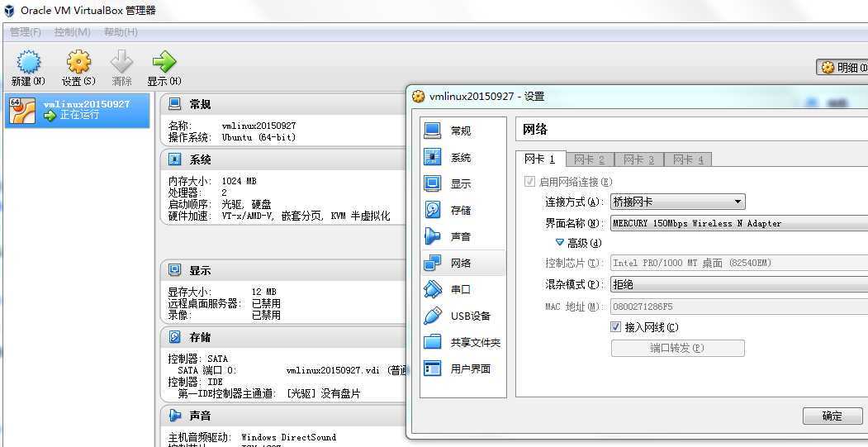The width and height of the screenshot is (868, 447).
Task: Open the 帮助(H) menu
Action: 121,32
